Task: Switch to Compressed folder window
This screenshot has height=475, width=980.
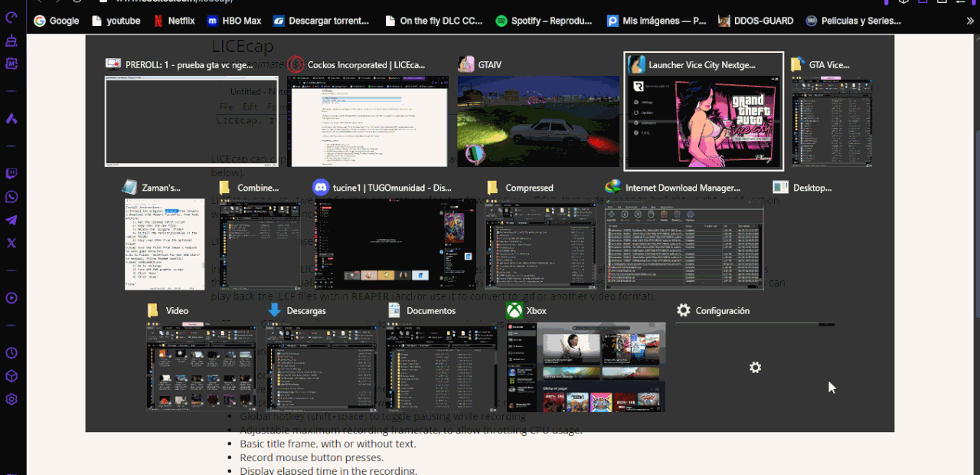Action: 541,235
